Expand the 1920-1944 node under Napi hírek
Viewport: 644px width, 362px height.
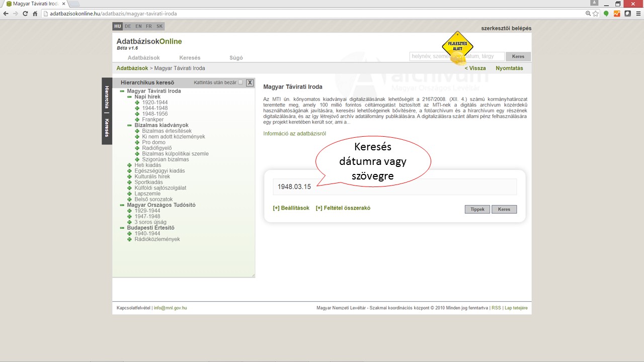[137, 103]
